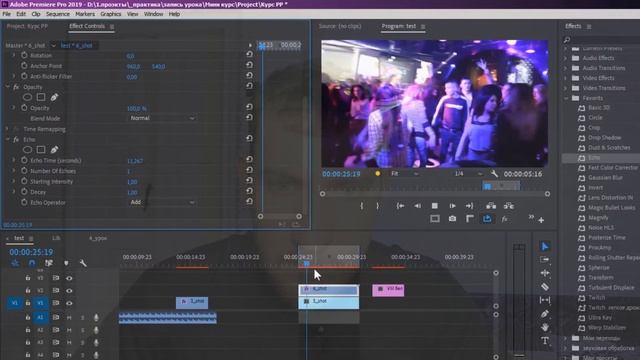Toggle animation stopwatch for Echo Time
The width and height of the screenshot is (640, 360).
(x=24, y=160)
